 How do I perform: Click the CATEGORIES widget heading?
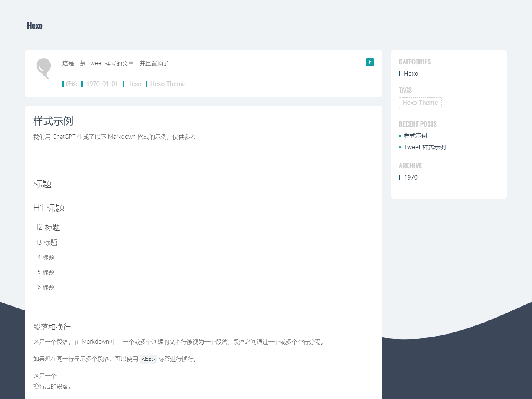click(x=415, y=62)
